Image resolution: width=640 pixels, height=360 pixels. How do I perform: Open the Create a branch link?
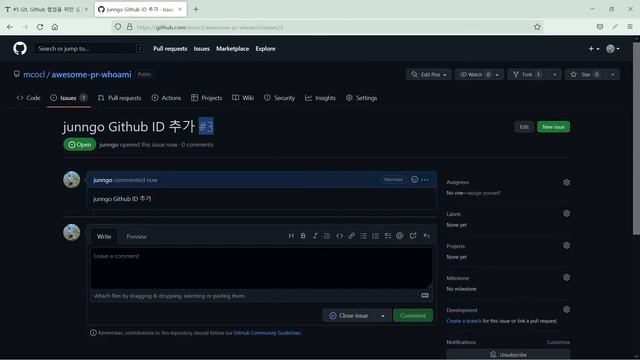(464, 321)
